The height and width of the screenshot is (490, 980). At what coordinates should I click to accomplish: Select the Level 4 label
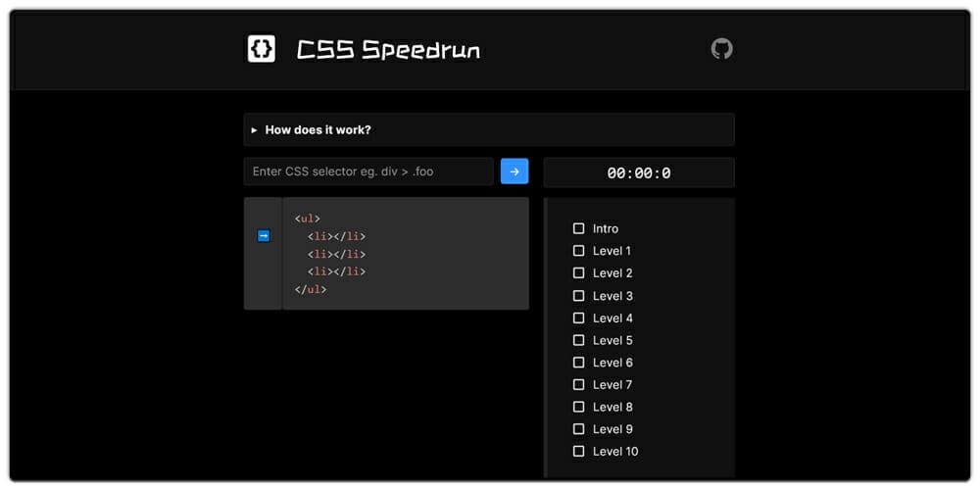pyautogui.click(x=612, y=318)
